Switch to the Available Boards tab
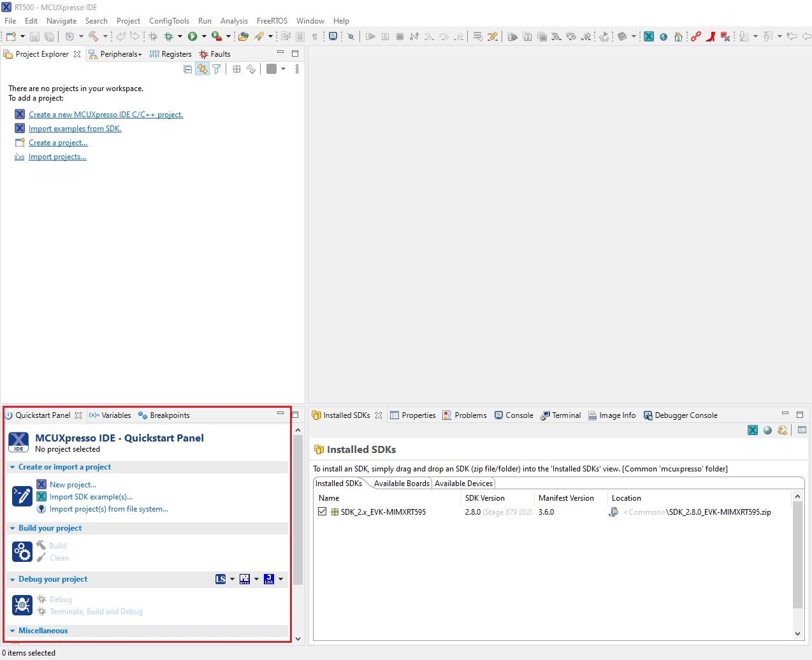The height and width of the screenshot is (660, 812). (402, 484)
